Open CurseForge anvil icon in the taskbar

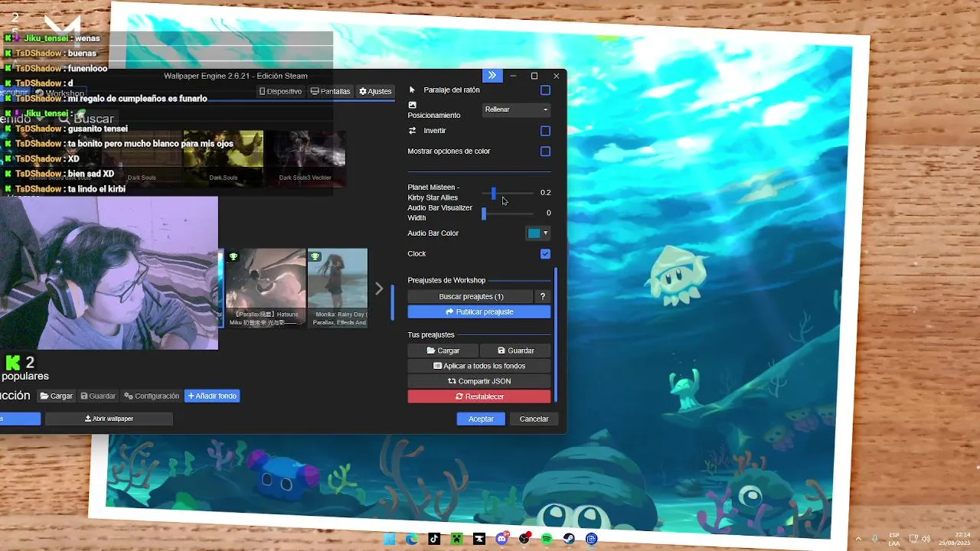click(x=479, y=539)
